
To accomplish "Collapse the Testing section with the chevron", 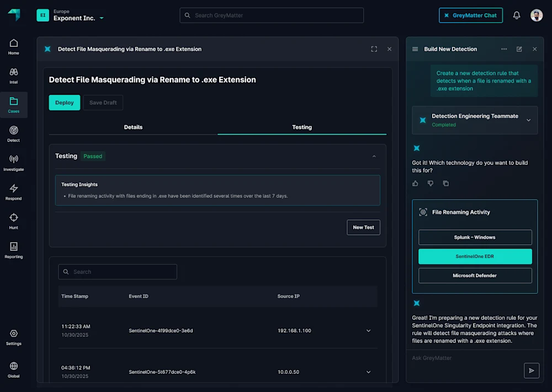I will [374, 156].
